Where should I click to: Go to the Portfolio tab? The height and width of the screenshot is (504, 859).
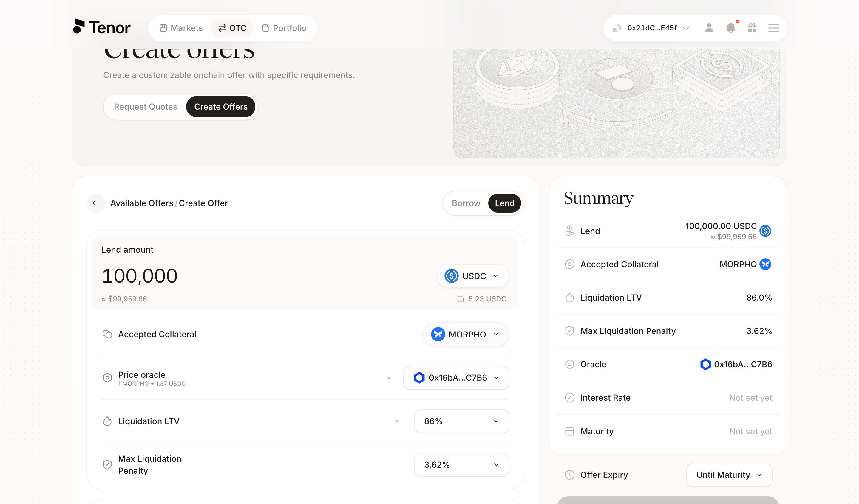(x=284, y=28)
